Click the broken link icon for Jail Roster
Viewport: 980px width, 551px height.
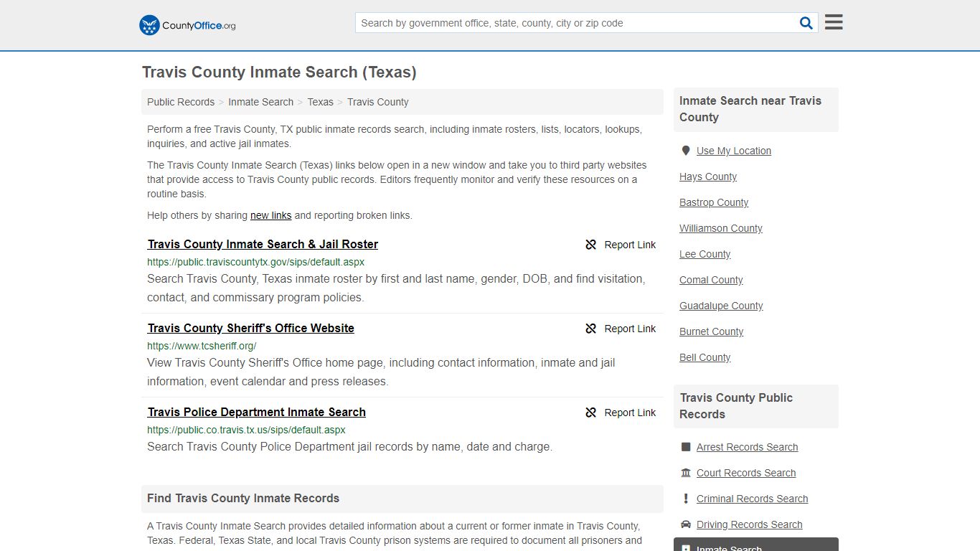[x=591, y=245]
